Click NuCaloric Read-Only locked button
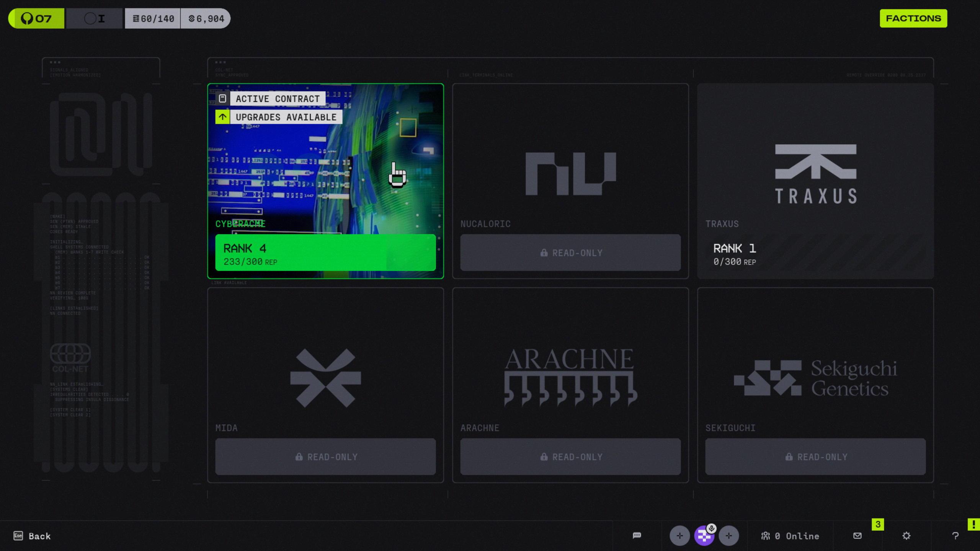The width and height of the screenshot is (980, 551). (x=570, y=253)
